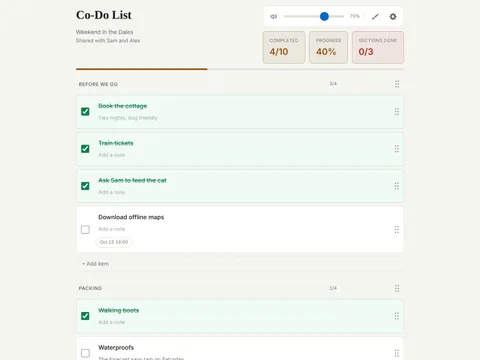Click the Co-Do List title

click(x=104, y=15)
